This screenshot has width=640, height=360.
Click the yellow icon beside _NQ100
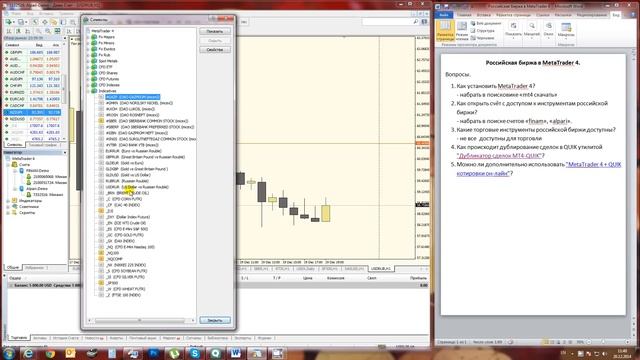pos(101,253)
